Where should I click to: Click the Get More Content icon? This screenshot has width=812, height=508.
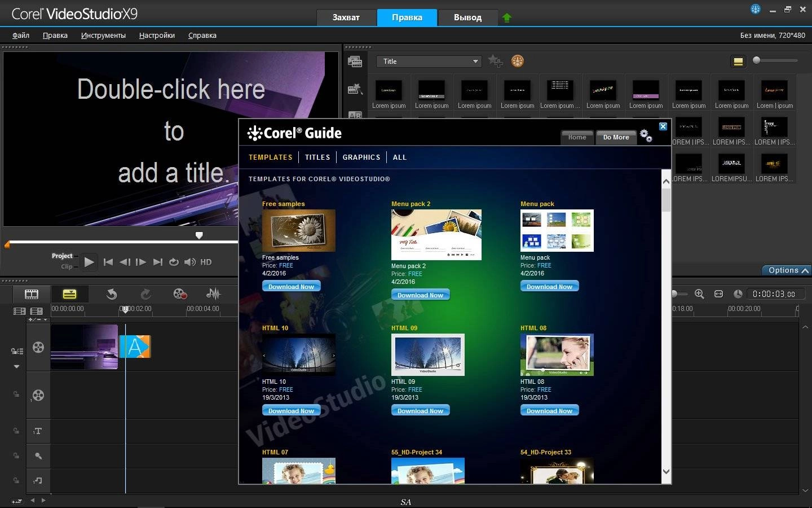point(517,61)
